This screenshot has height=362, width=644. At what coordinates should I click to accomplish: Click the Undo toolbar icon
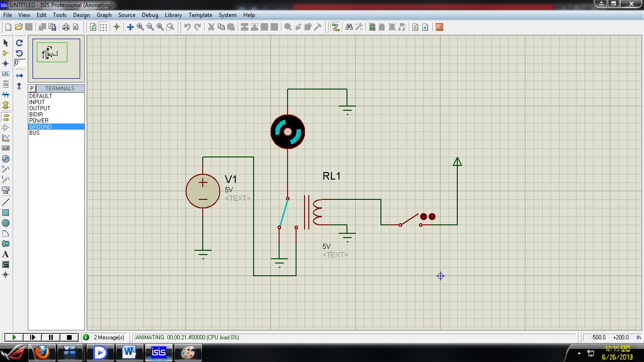point(188,27)
